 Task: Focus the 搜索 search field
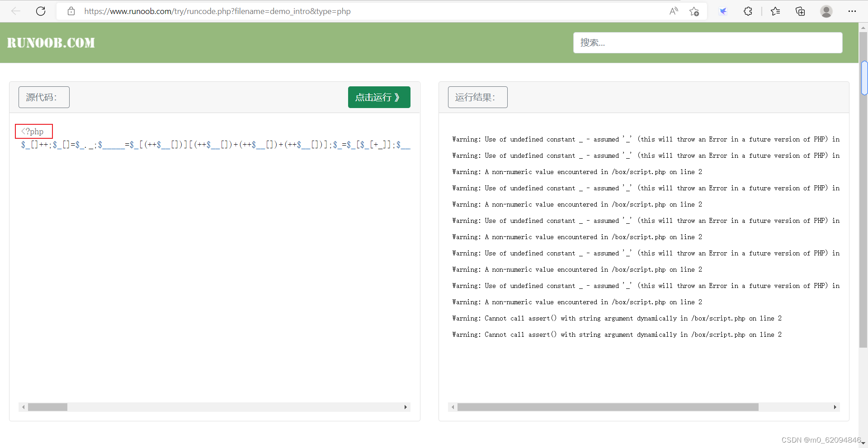click(x=708, y=42)
